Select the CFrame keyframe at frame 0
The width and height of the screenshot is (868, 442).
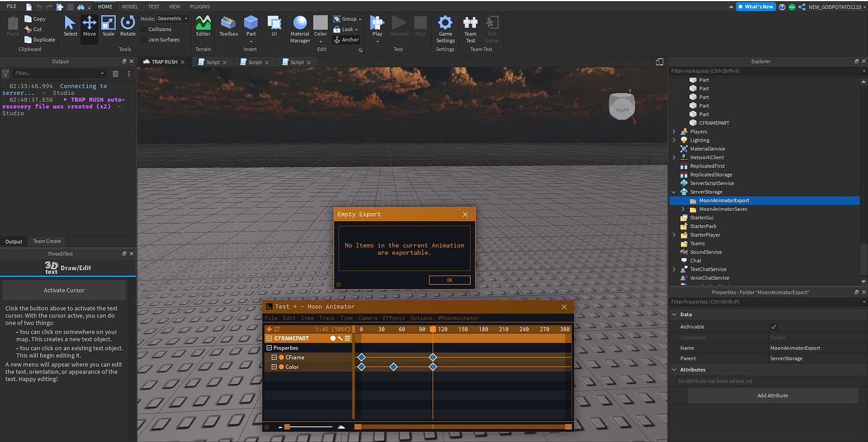[x=362, y=357]
